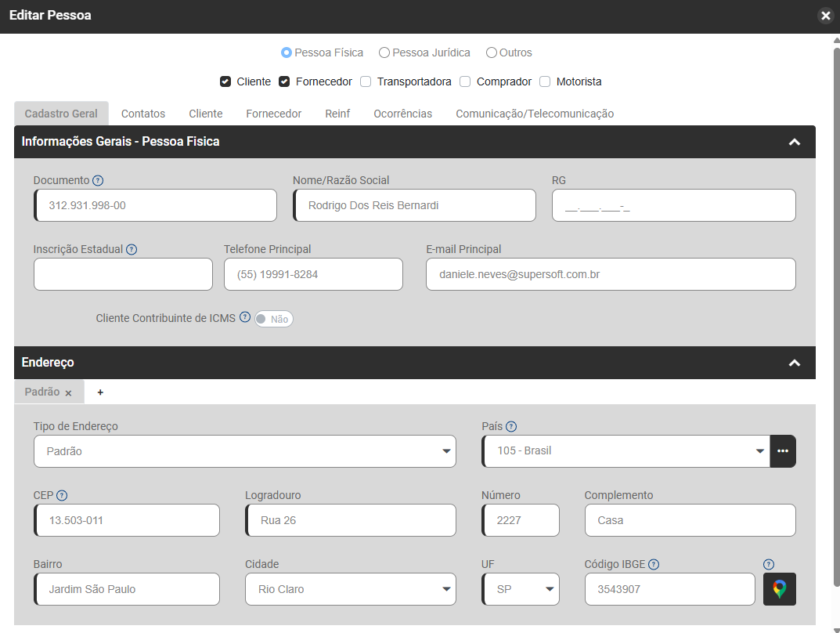The height and width of the screenshot is (633, 840).
Task: Open the Cidade dropdown
Action: 351,589
